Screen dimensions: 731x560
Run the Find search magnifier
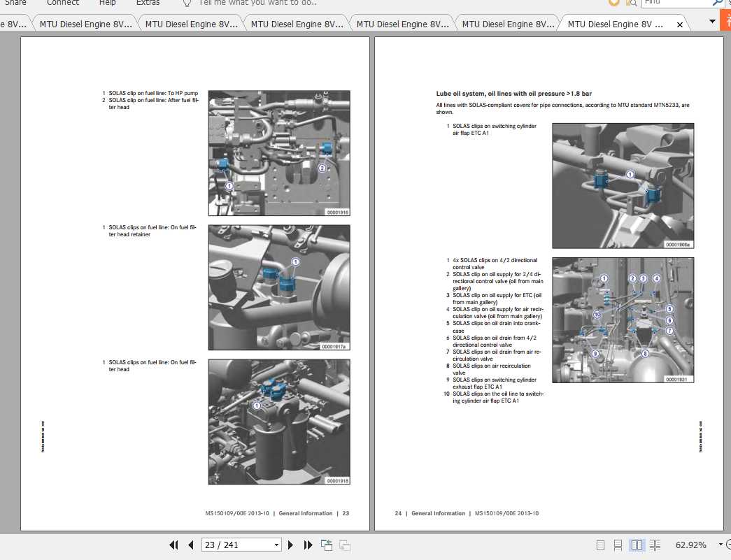point(718,3)
